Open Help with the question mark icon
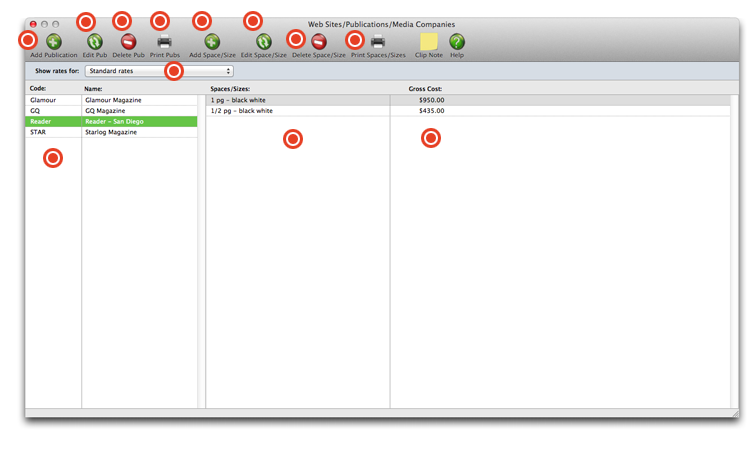The height and width of the screenshot is (449, 753). coord(457,42)
